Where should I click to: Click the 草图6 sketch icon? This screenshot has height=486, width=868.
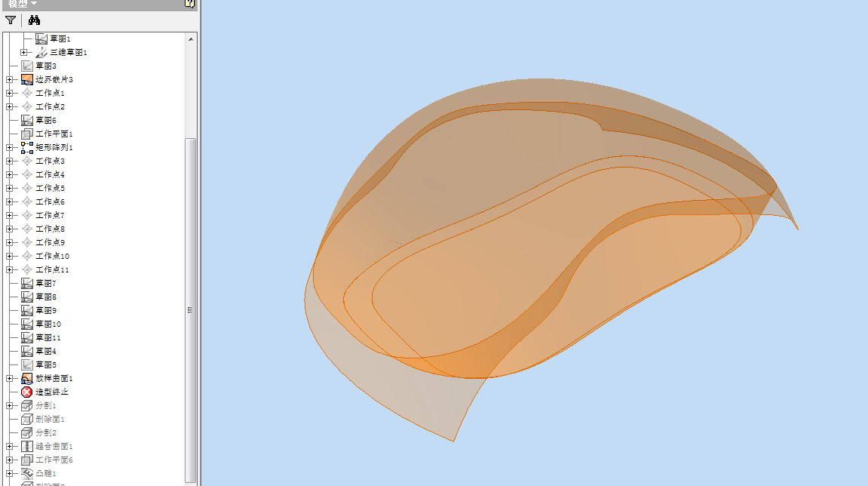(x=27, y=120)
